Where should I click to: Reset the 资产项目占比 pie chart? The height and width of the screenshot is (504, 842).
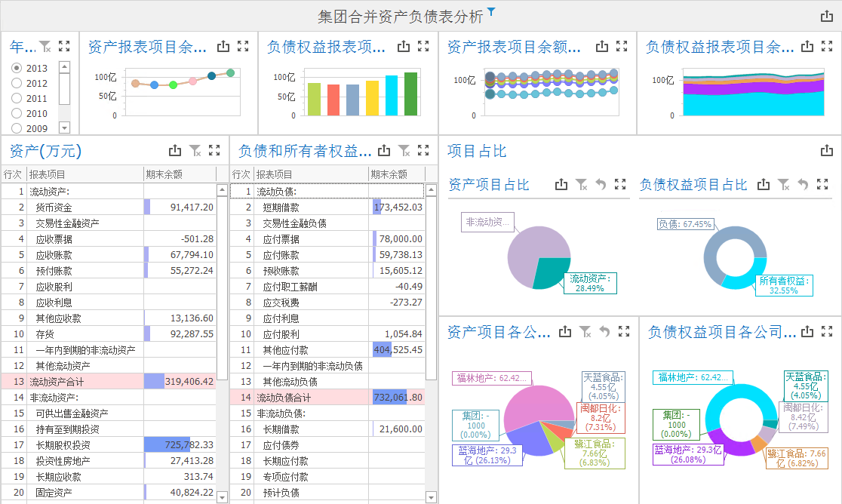click(x=601, y=183)
